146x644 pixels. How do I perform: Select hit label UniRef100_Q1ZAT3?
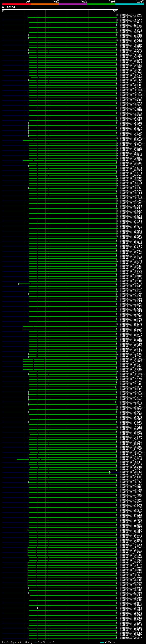[131, 18]
